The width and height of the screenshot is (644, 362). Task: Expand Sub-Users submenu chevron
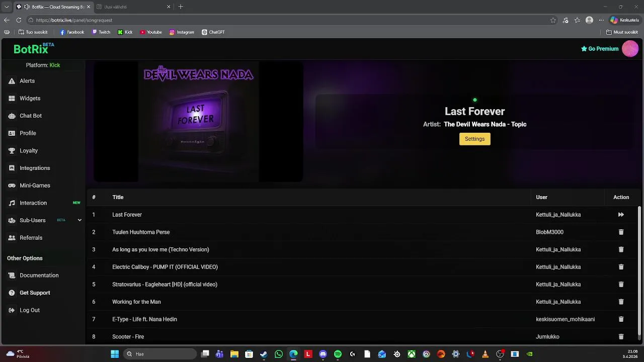pos(79,220)
